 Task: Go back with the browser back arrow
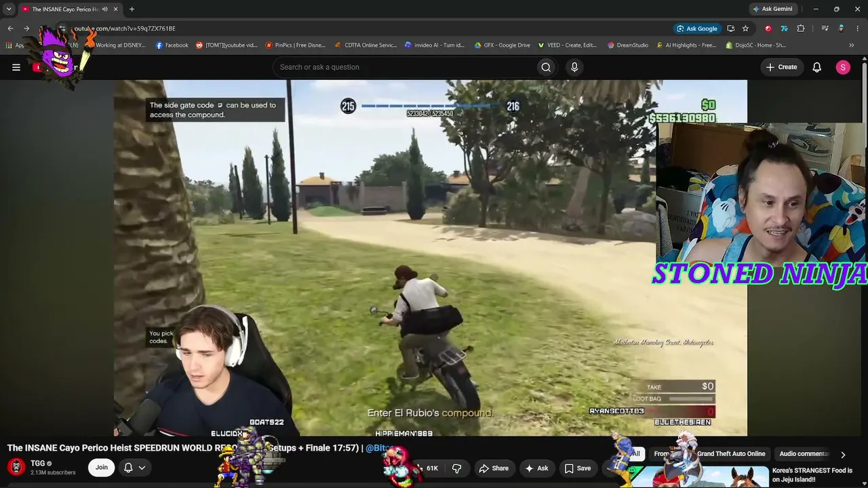tap(10, 28)
